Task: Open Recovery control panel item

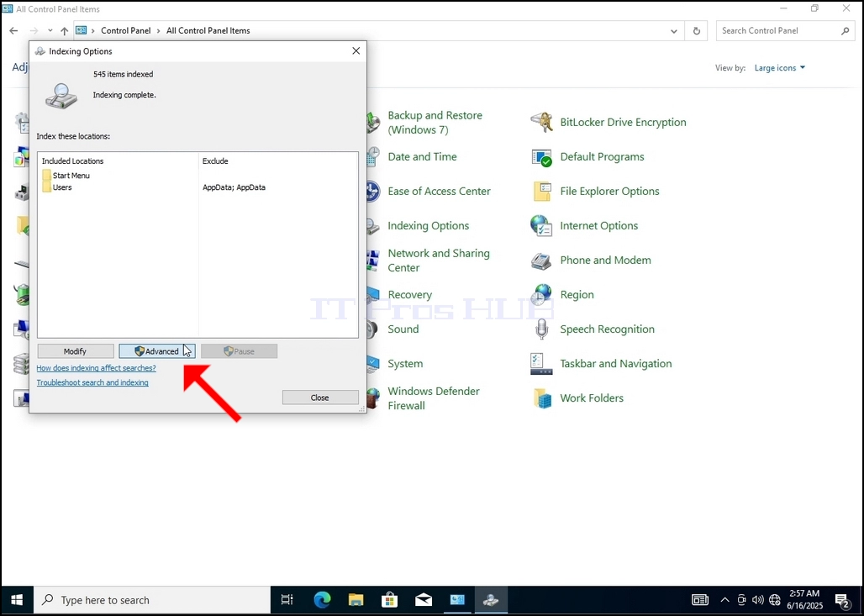Action: [409, 295]
